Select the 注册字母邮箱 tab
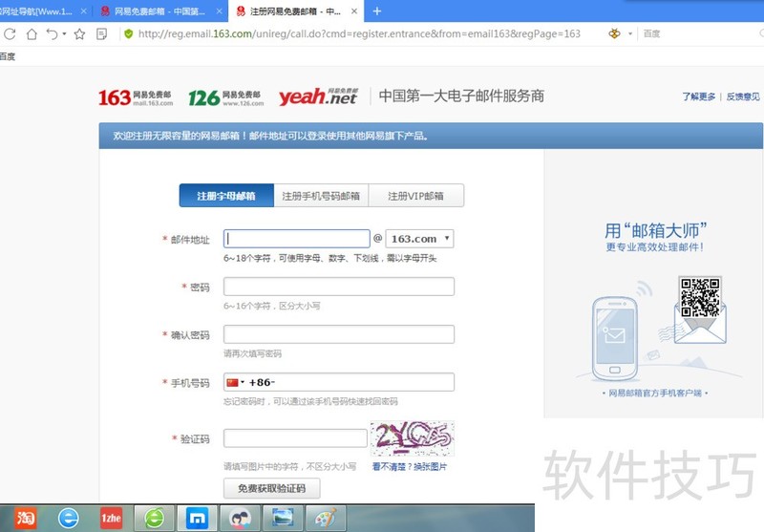764x532 pixels. [226, 196]
